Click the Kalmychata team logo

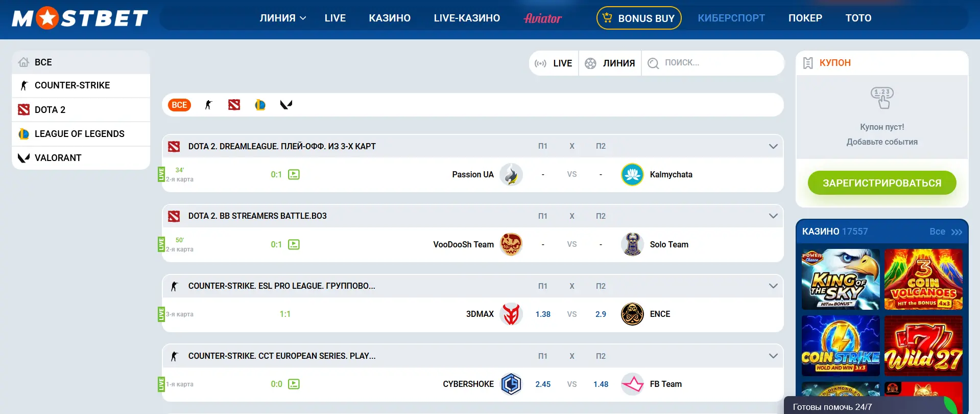click(x=632, y=175)
